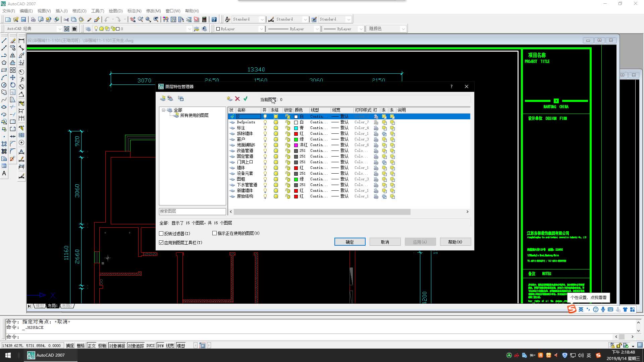Click the red Delete Layer icon
This screenshot has height=362, width=644.
click(x=237, y=99)
